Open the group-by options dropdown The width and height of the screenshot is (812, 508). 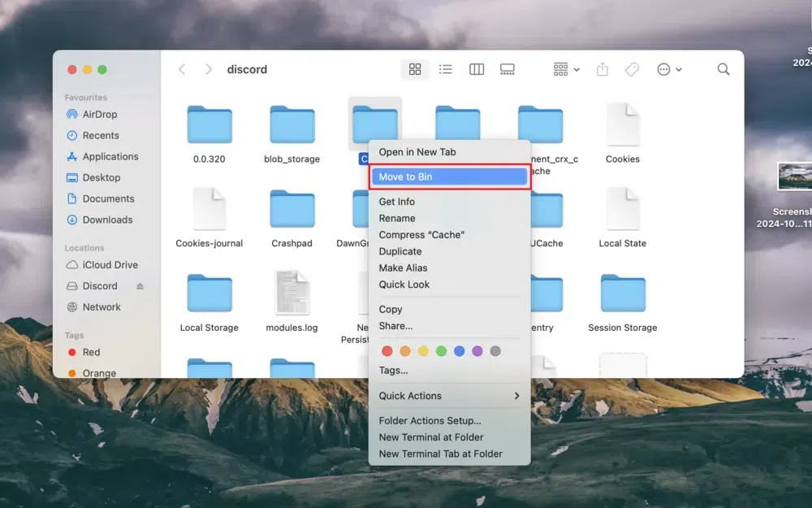click(566, 69)
